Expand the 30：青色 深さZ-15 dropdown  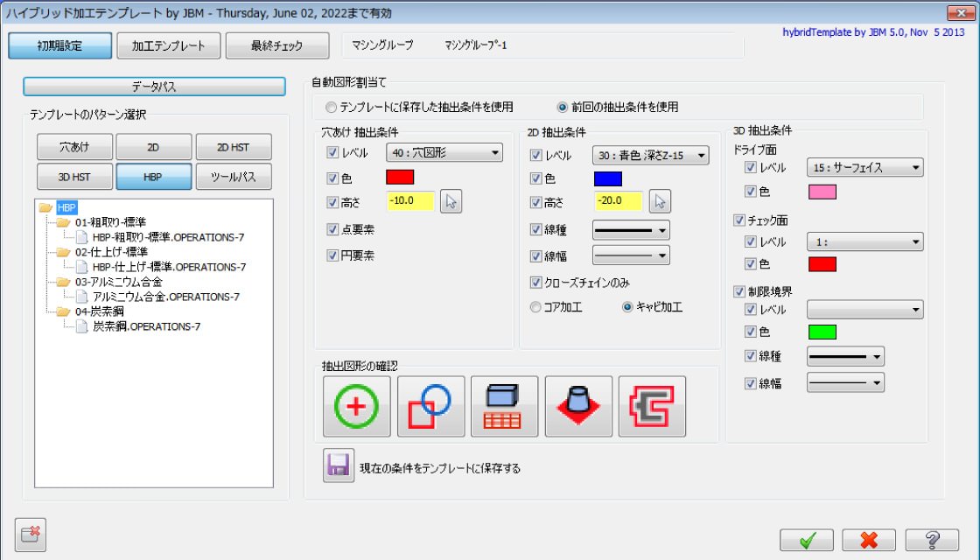point(650,156)
